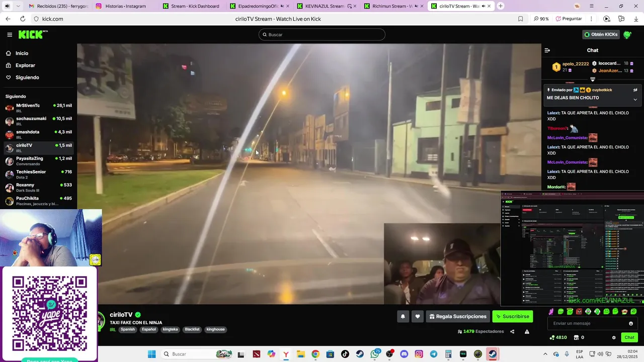Click the KEVINAZUL picture-in-picture thumbnail
Image resolution: width=644 pixels, height=362 pixels.
(572, 248)
